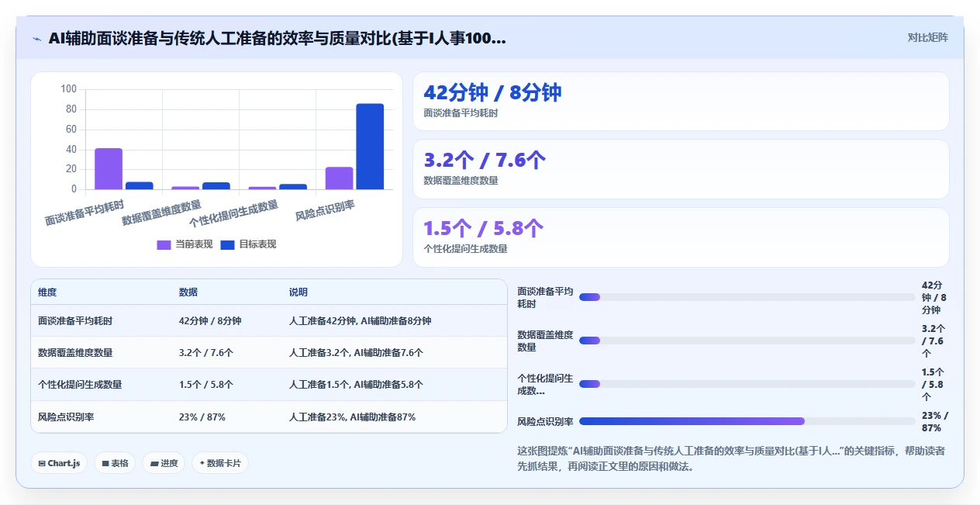Toggle the 当前表现 legend item
The height and width of the screenshot is (505, 980).
click(185, 244)
